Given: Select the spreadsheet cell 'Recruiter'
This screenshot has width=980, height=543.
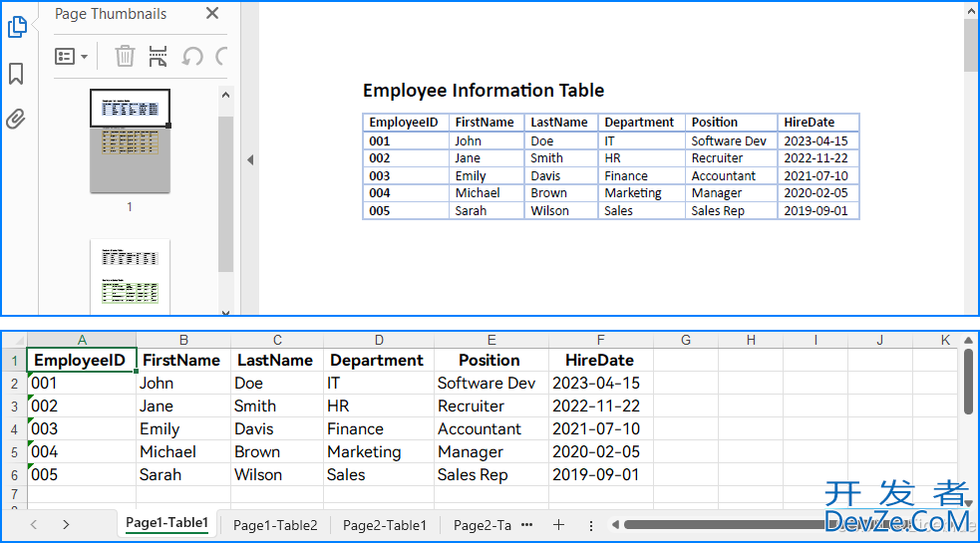Looking at the screenshot, I should click(x=491, y=407).
